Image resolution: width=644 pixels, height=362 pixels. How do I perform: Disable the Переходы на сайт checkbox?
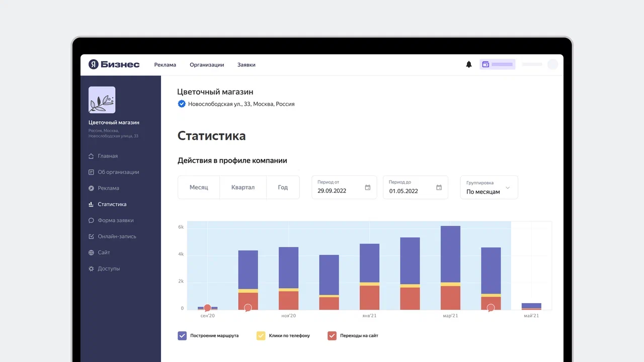[332, 335]
